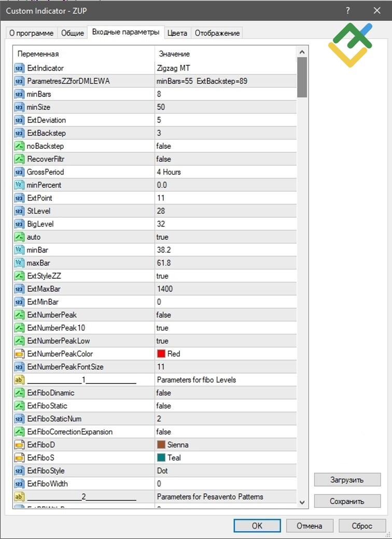Click the boolean icon beside noBackstep
The width and height of the screenshot is (392, 539).
(19, 146)
